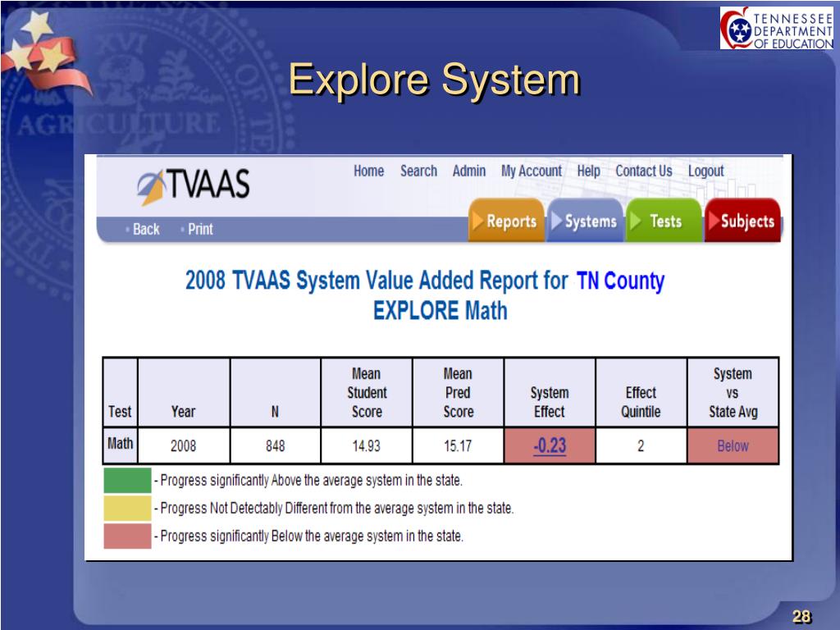Click the Tennessee Department of Education logo

776,29
